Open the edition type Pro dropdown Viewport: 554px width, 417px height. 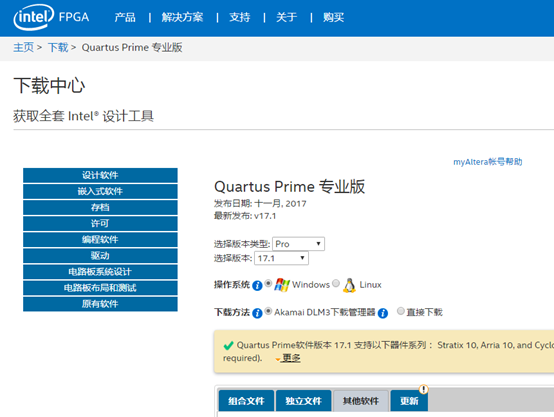(298, 244)
